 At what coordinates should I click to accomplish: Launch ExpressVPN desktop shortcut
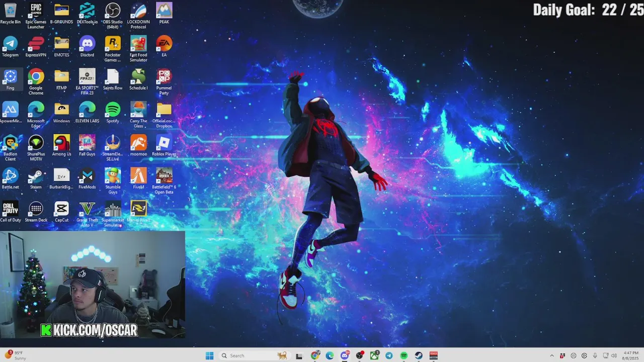pos(36,47)
